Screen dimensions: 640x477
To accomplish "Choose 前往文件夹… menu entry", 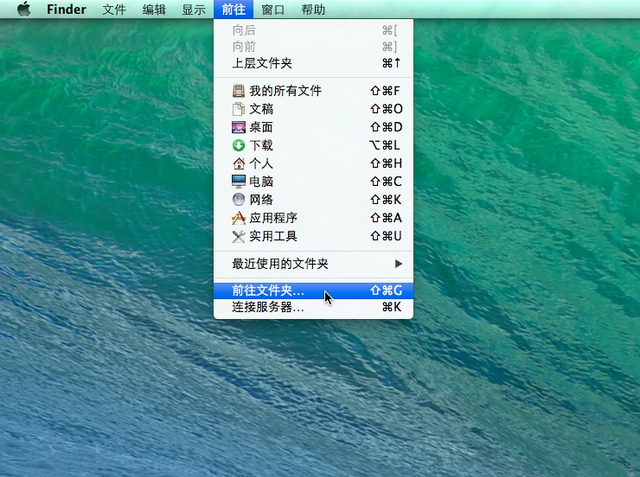I will click(268, 290).
